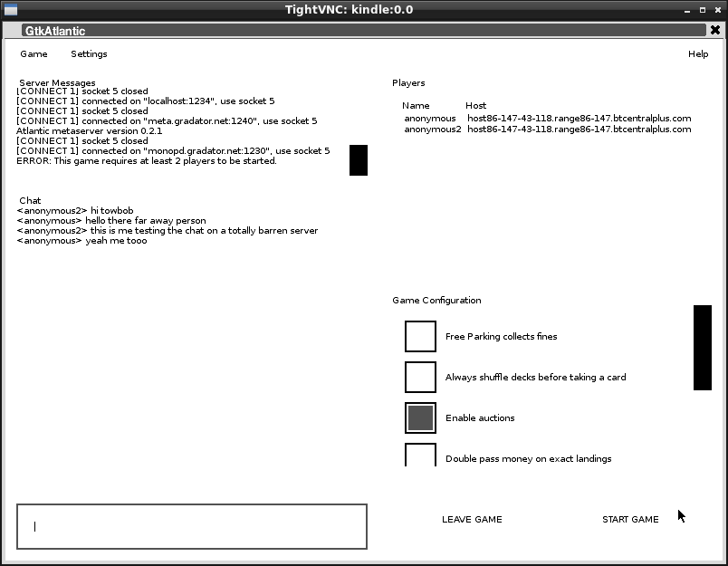Click the localhost:1234 connection message
Screen dimensions: 728x566
click(145, 101)
